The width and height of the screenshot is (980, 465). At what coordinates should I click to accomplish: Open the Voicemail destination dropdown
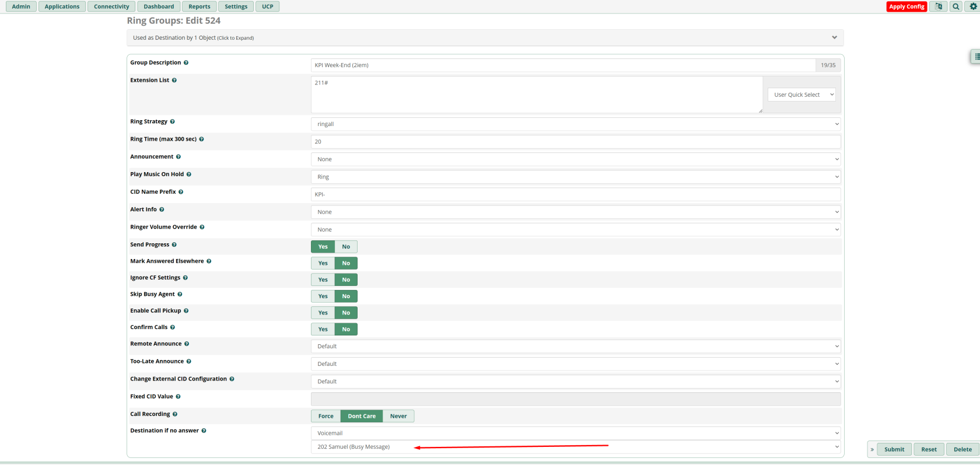click(x=576, y=433)
